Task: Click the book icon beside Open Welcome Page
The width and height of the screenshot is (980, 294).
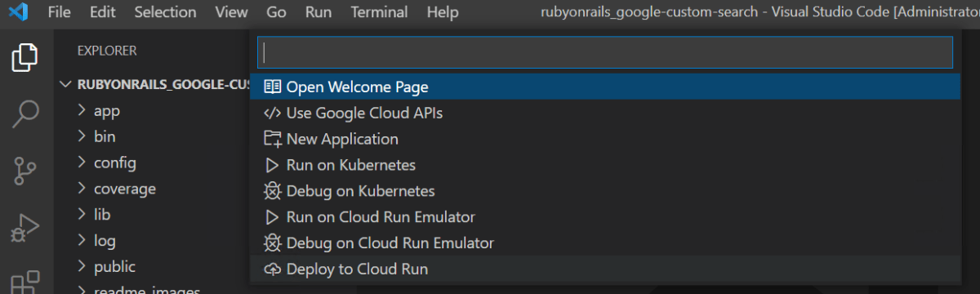Action: (x=273, y=87)
